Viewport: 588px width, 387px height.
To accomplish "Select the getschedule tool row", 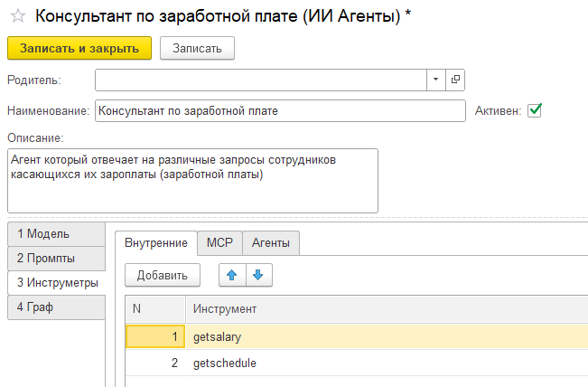I will click(x=361, y=363).
